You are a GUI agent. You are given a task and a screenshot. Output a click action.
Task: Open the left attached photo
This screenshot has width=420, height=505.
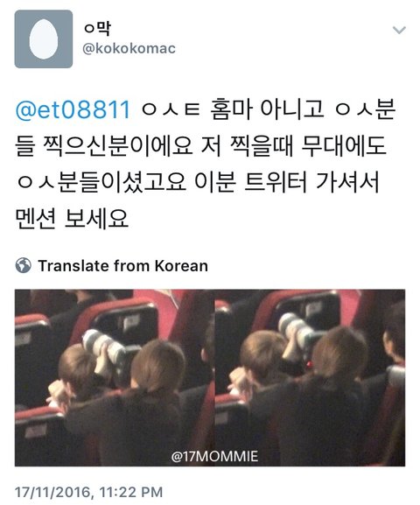point(115,377)
